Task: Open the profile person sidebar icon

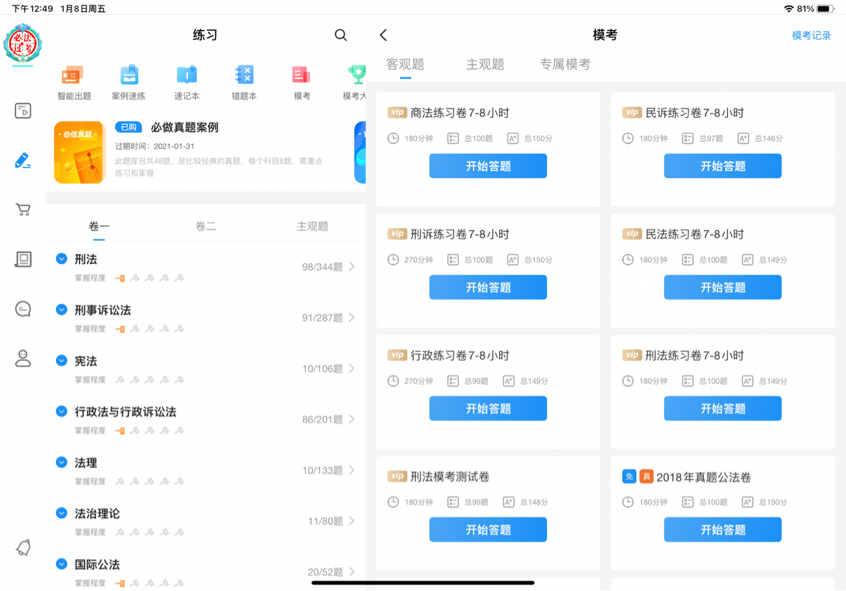Action: [23, 358]
